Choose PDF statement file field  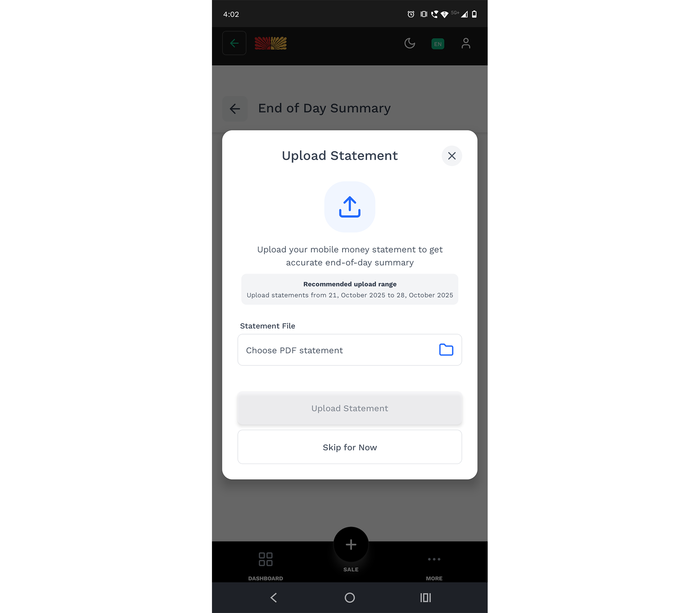(350, 350)
